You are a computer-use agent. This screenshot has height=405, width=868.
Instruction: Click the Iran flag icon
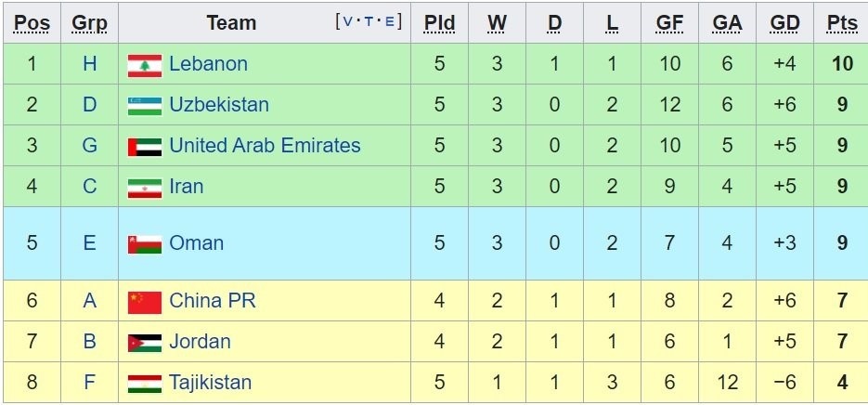(144, 188)
